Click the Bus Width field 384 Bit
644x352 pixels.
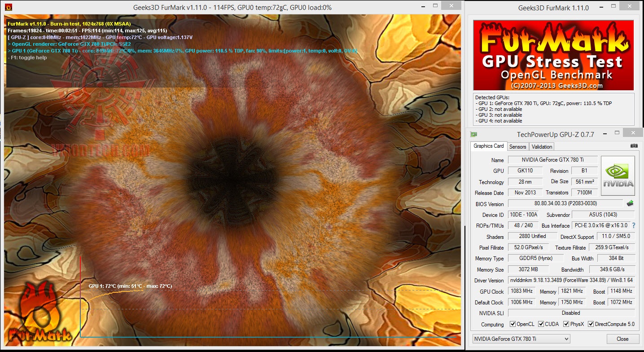pos(616,258)
